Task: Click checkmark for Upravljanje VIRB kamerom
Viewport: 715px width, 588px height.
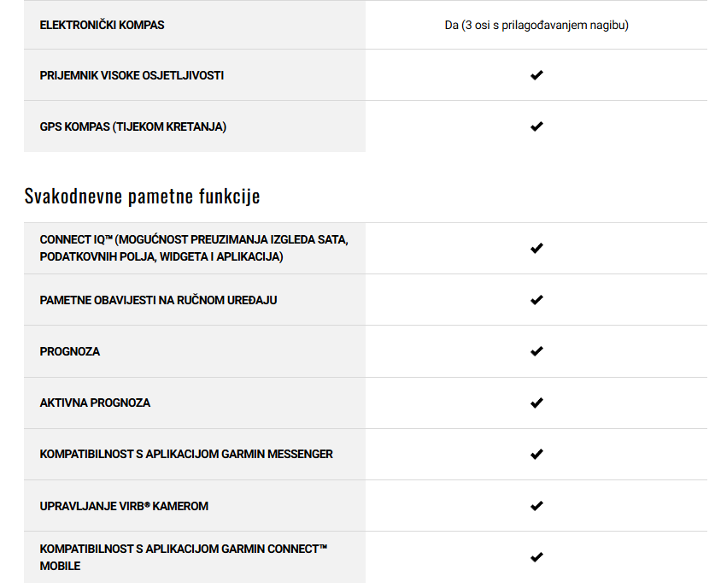Action: tap(536, 506)
